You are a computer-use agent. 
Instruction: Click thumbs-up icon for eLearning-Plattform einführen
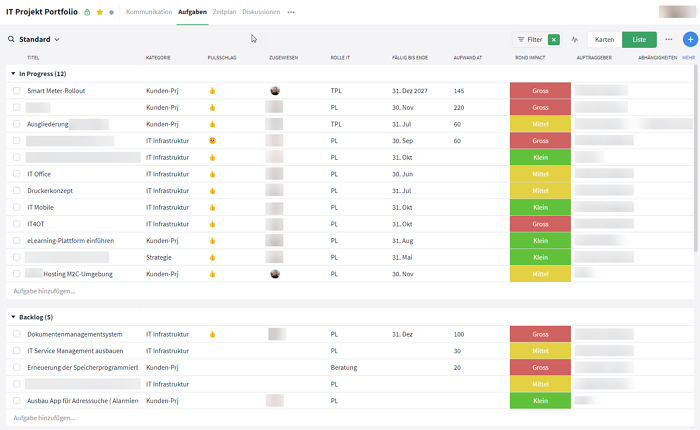click(x=212, y=241)
